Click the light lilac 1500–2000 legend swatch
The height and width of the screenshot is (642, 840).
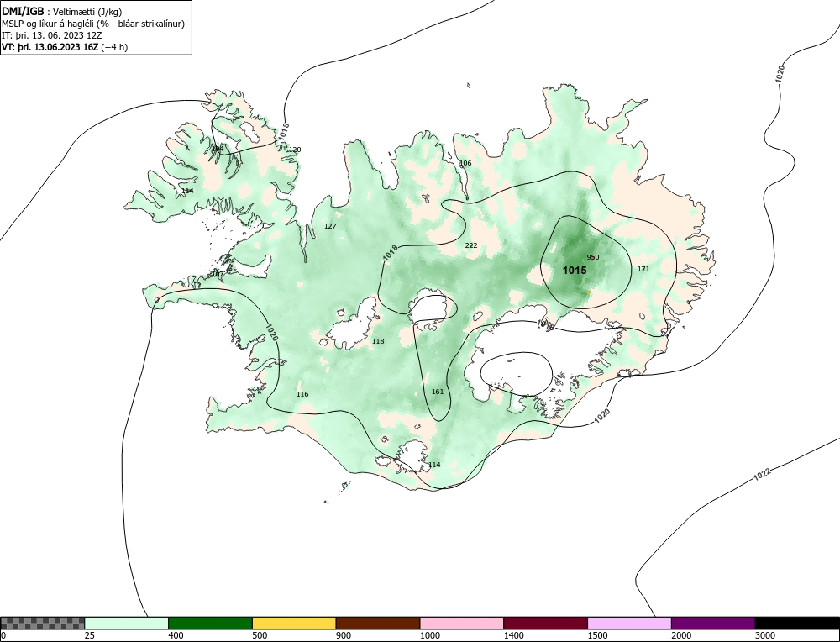point(629,623)
